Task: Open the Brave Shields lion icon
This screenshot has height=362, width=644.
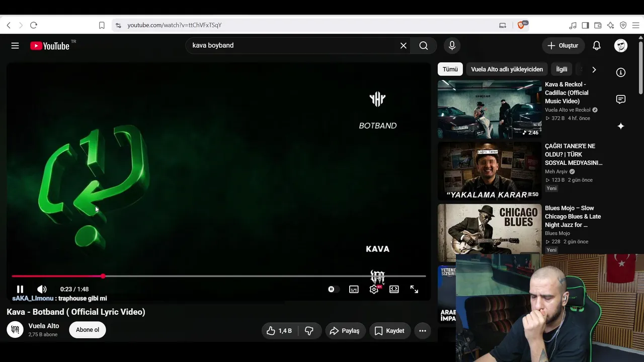Action: pos(521,25)
